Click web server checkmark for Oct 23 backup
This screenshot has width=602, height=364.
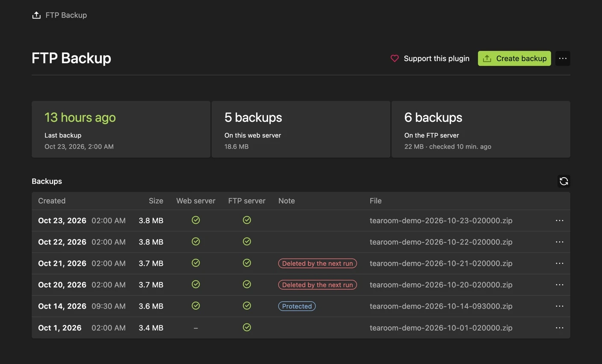pos(196,220)
